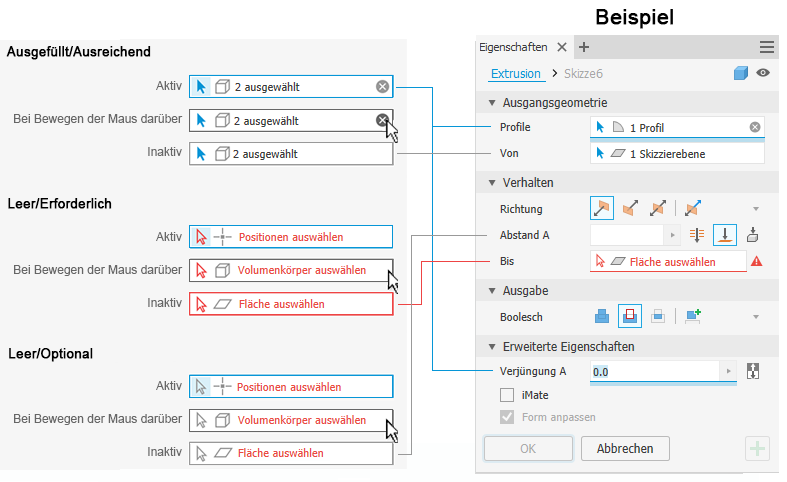Viewport: 787px width, 482px height.
Task: Click the default direction icon under Richtung
Action: (601, 209)
